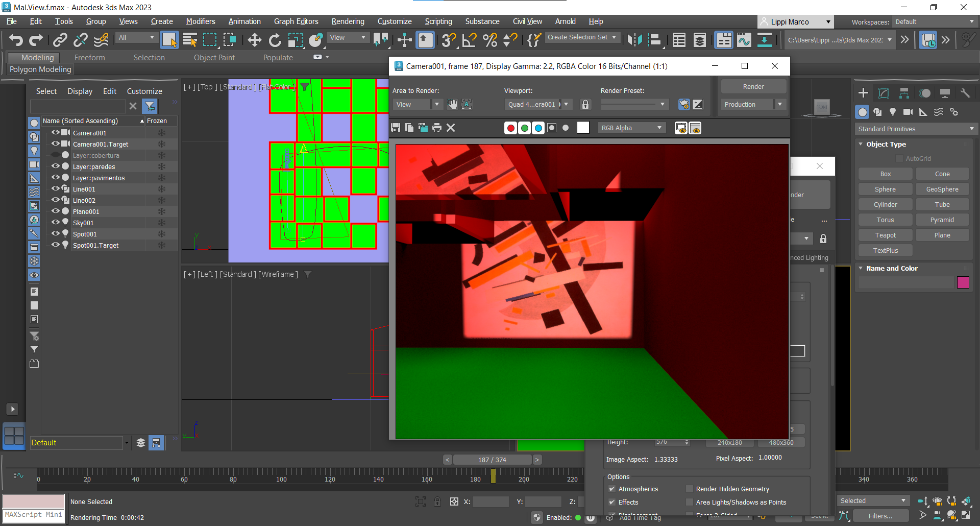The height and width of the screenshot is (526, 980).
Task: Switch to Modify tab in command panel
Action: click(884, 93)
